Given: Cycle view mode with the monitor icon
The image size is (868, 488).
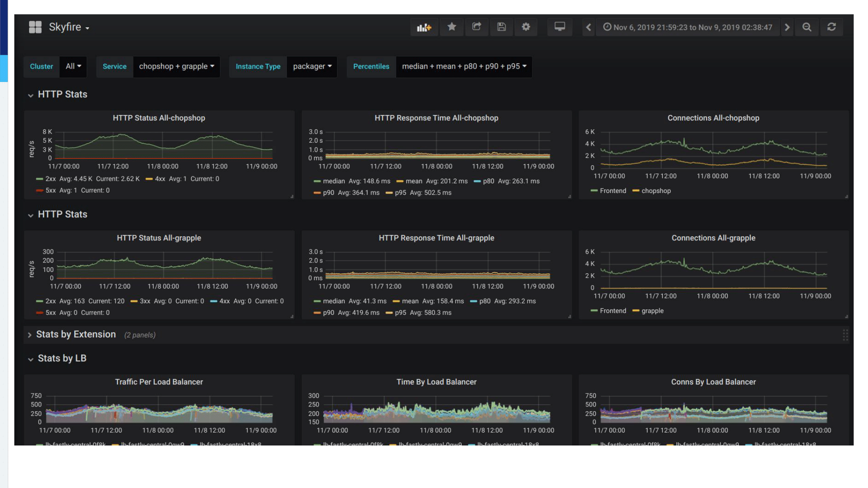Looking at the screenshot, I should point(560,27).
